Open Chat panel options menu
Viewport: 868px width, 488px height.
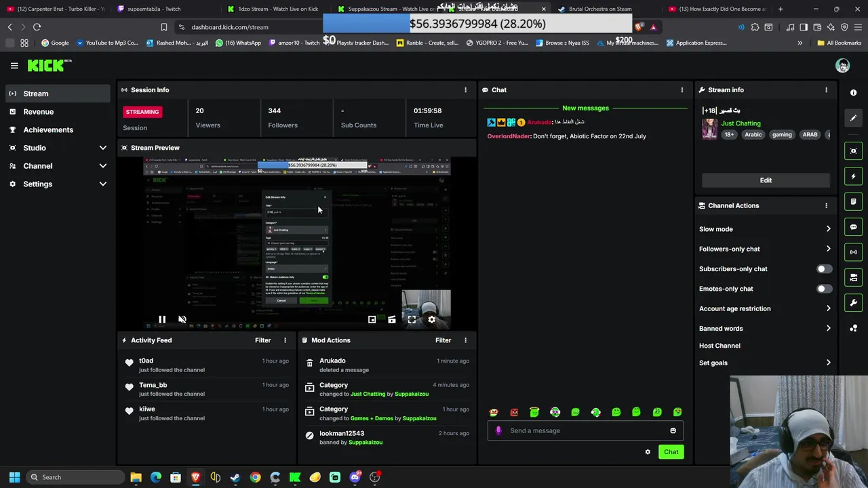pyautogui.click(x=682, y=90)
